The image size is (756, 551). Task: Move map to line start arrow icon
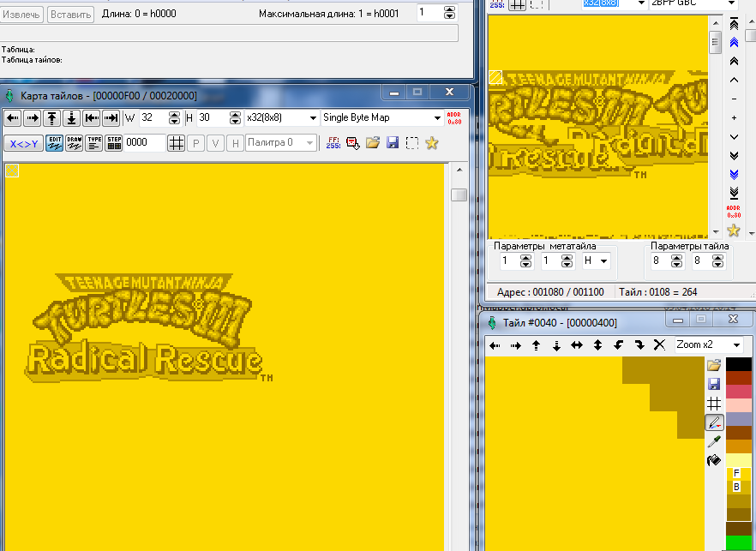91,118
